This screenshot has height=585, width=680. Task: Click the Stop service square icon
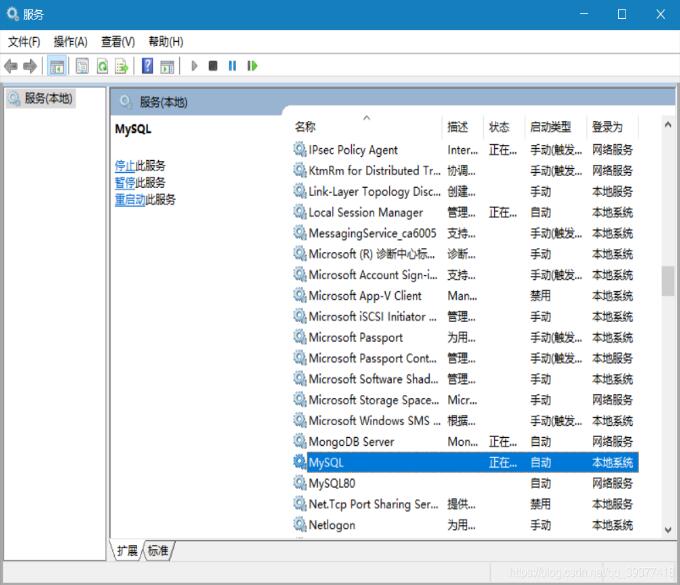213,66
